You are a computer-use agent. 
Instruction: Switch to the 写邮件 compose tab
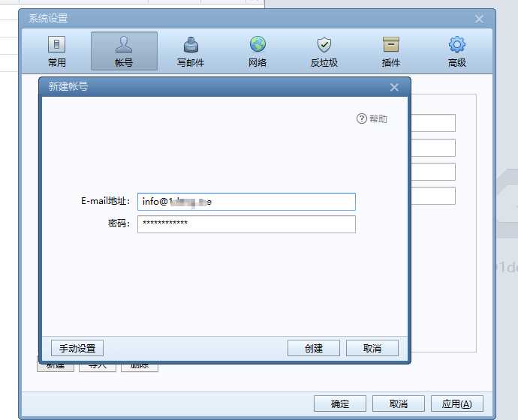(x=191, y=52)
